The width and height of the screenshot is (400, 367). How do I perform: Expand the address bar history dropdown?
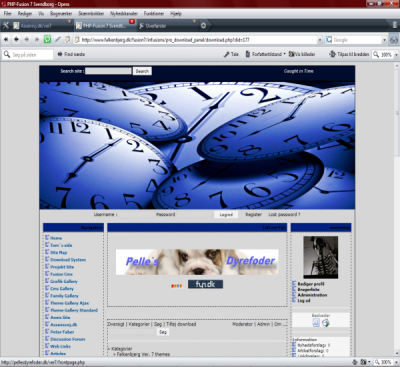320,40
